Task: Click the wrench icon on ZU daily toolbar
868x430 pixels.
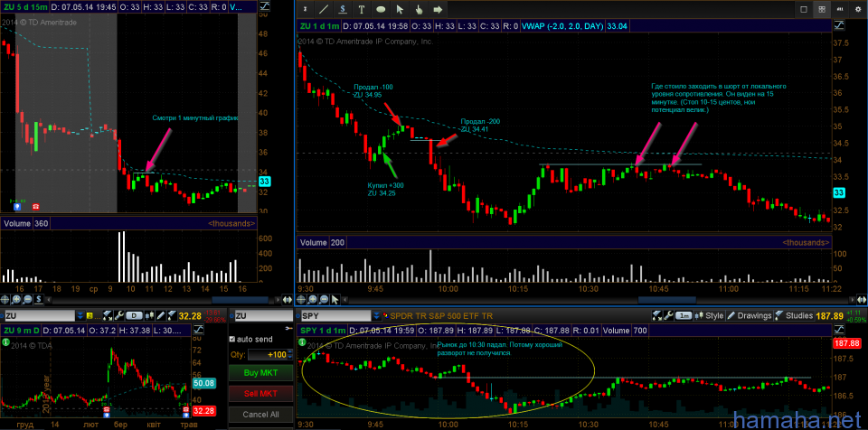Action: pos(118,316)
